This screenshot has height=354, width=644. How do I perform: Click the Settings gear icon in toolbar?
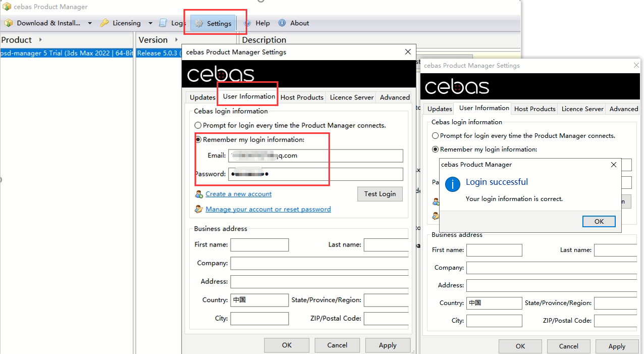click(x=199, y=24)
